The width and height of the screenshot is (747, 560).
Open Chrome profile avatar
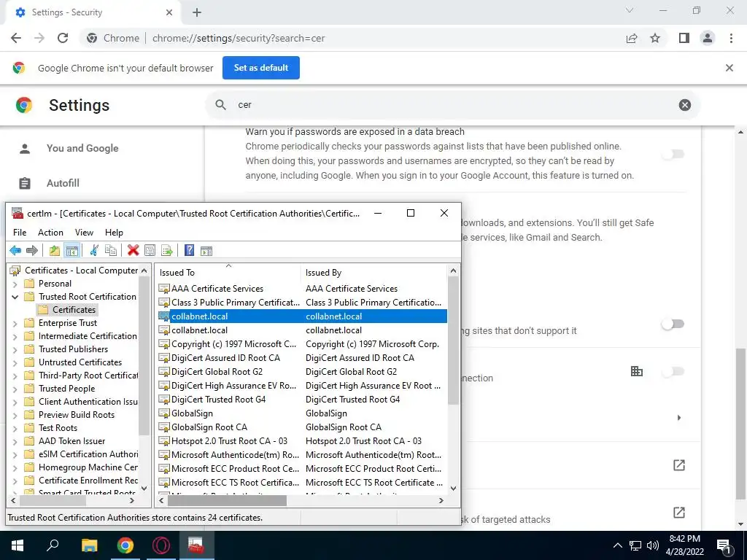tap(708, 38)
